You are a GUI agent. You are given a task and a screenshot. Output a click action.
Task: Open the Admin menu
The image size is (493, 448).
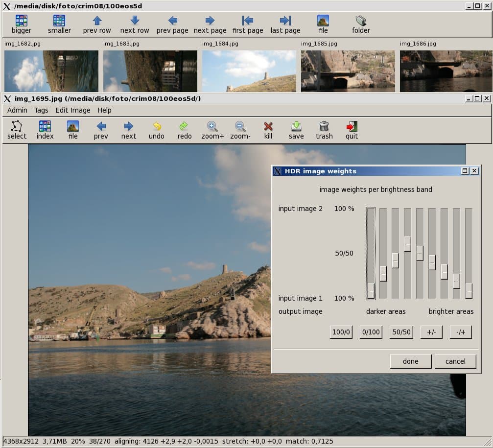(x=17, y=110)
